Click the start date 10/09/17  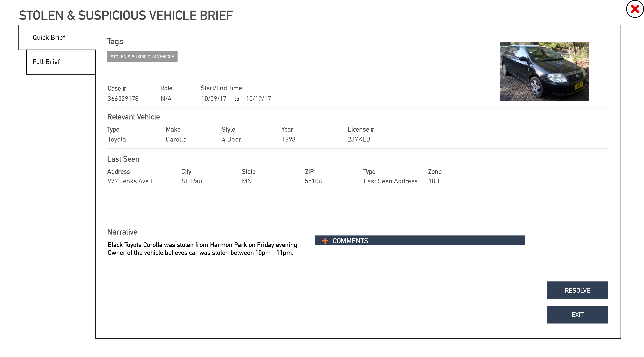(x=214, y=99)
